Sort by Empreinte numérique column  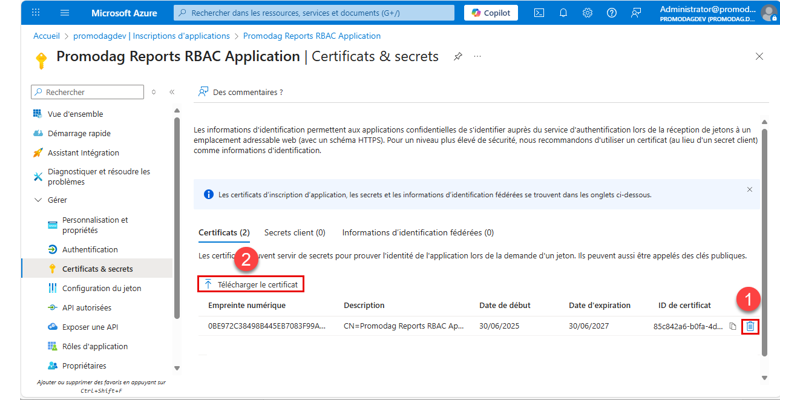[247, 305]
